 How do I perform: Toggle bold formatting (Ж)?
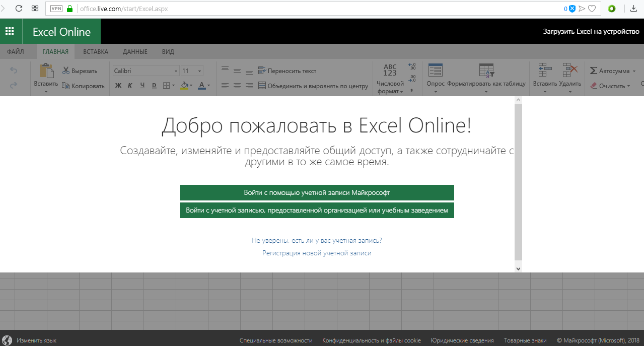[x=118, y=86]
